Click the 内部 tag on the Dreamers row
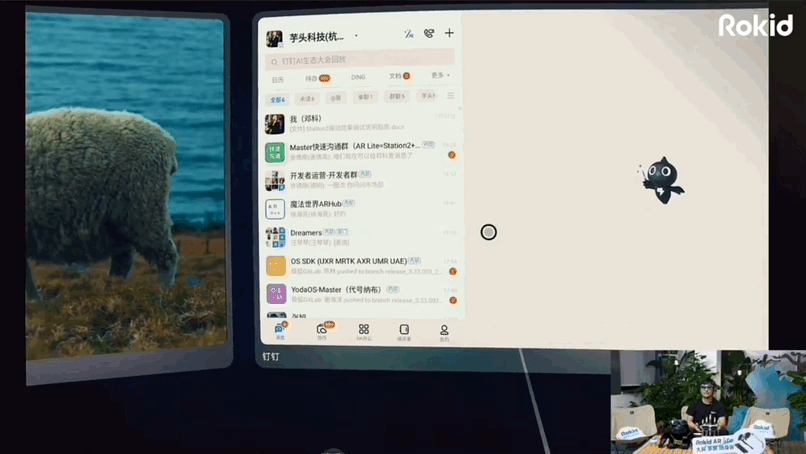This screenshot has height=454, width=806. 328,232
